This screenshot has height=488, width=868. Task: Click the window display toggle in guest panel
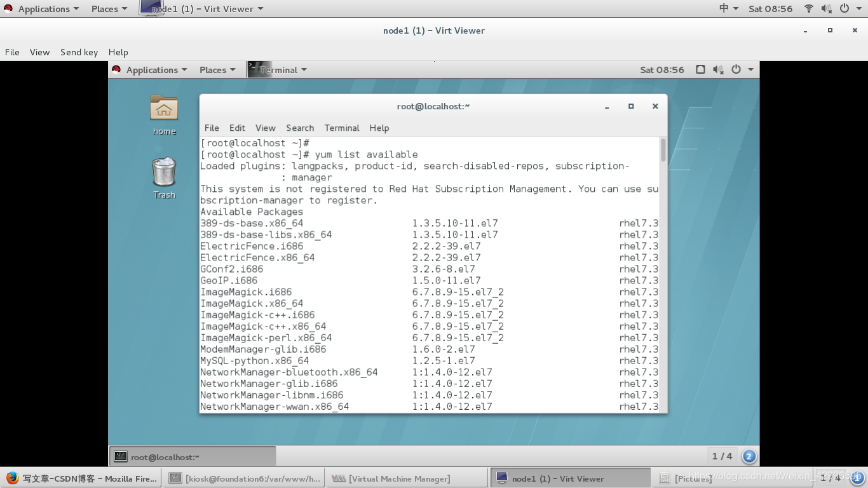coord(701,69)
